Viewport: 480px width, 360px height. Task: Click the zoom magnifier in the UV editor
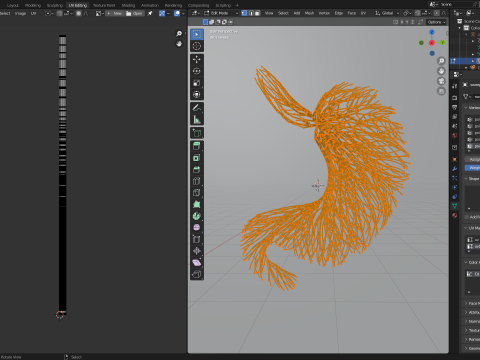click(x=179, y=34)
